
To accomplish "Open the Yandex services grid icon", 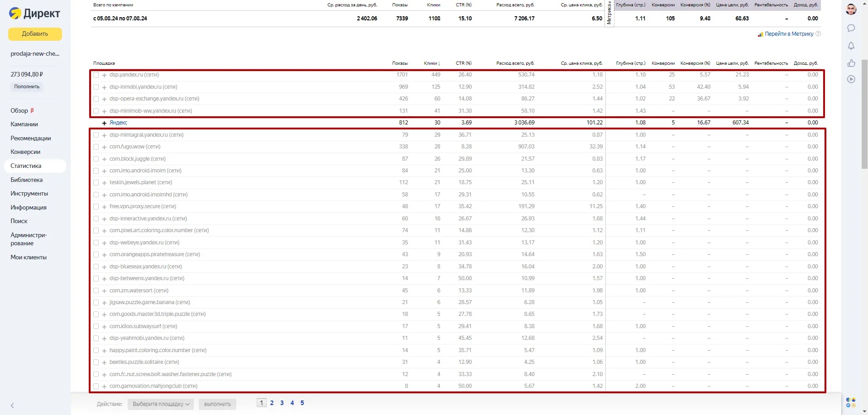I will tap(851, 402).
